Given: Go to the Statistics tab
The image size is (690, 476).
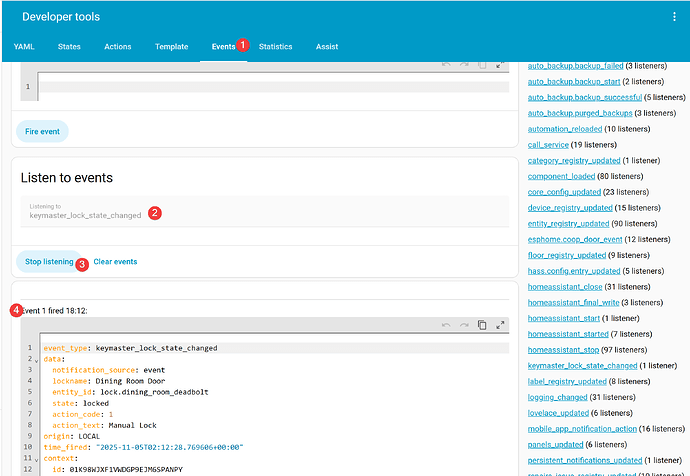Looking at the screenshot, I should tap(275, 47).
